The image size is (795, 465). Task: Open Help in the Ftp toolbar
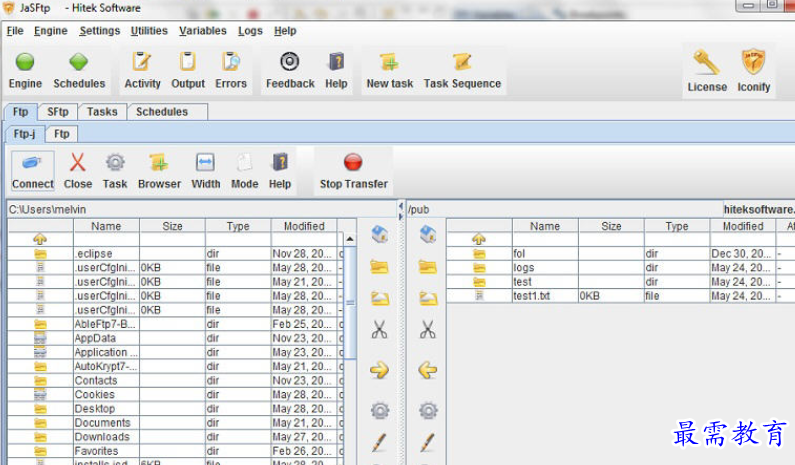[280, 163]
